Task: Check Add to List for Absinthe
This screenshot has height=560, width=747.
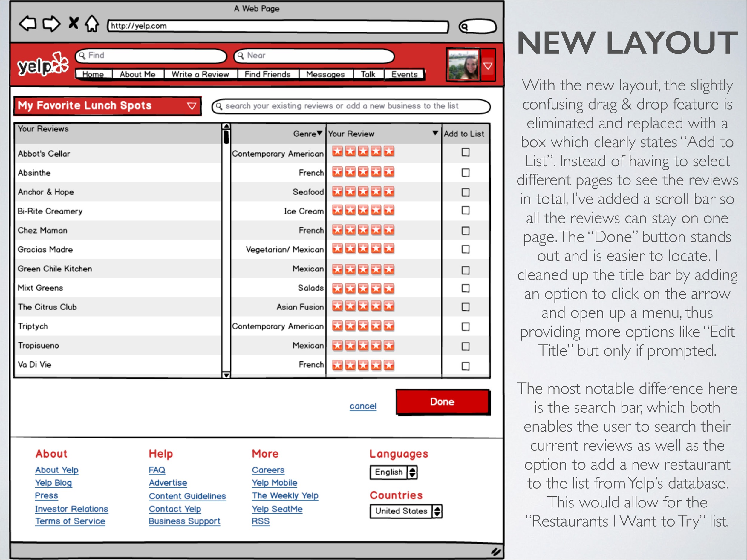Action: coord(465,173)
